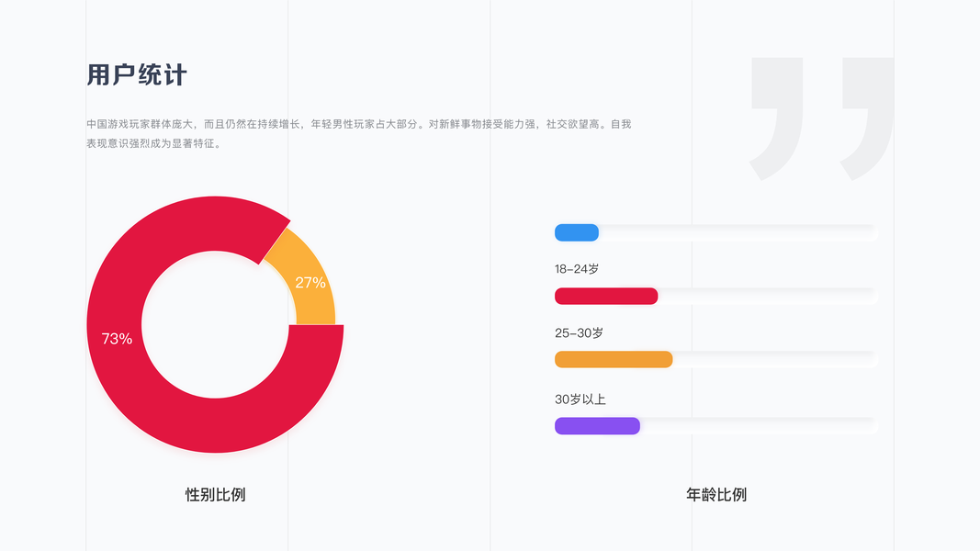Click the 30岁以上 label
Viewport: 980px width, 551px height.
(580, 399)
